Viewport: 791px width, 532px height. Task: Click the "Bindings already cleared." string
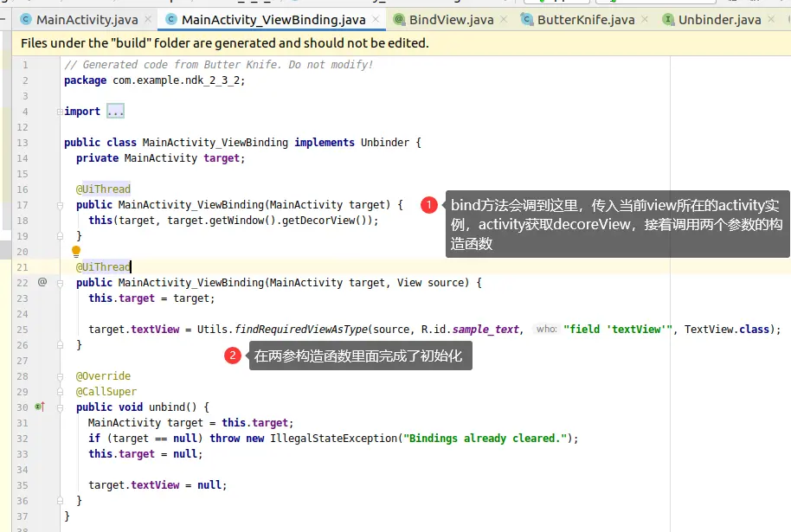point(485,439)
